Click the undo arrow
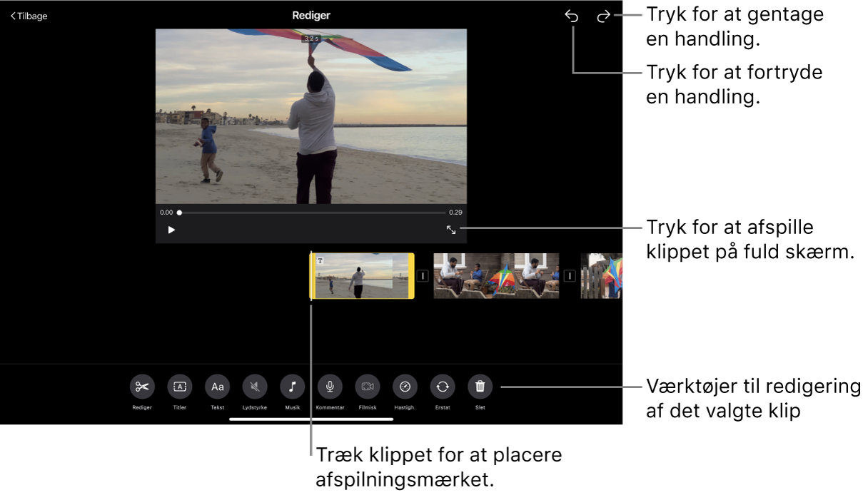The width and height of the screenshot is (868, 495). pos(572,16)
